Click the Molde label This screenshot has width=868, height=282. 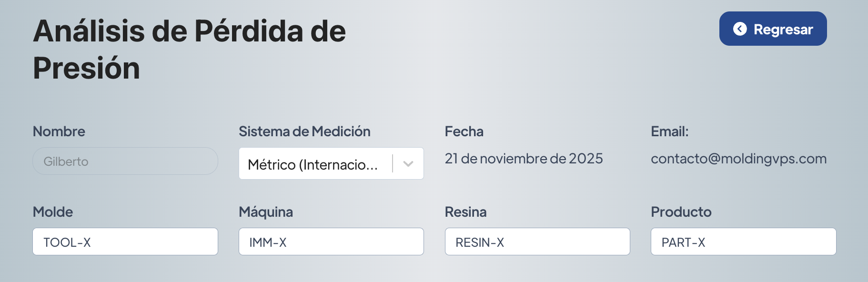click(x=53, y=212)
